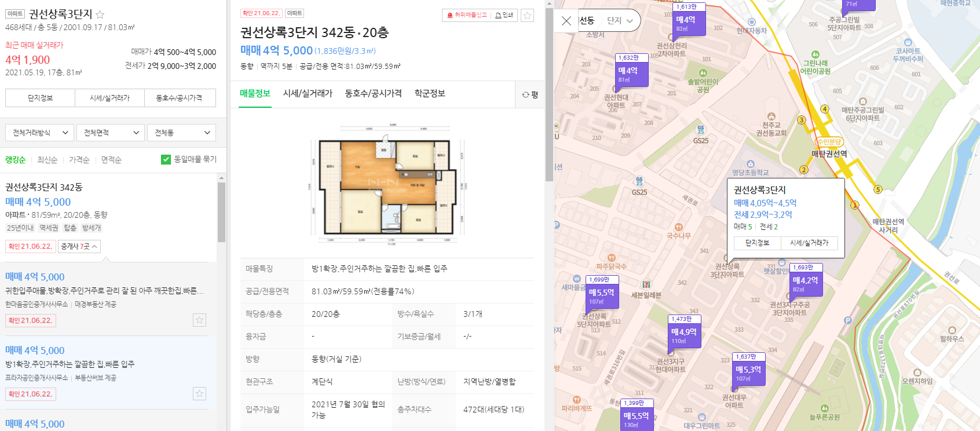Sort listings by 가격순
This screenshot has width=980, height=431.
(x=79, y=160)
